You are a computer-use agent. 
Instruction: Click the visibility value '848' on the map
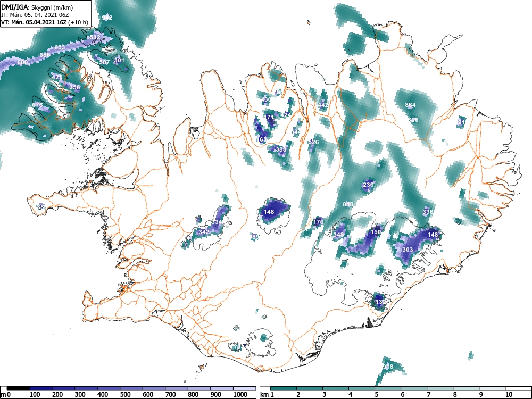(x=348, y=204)
